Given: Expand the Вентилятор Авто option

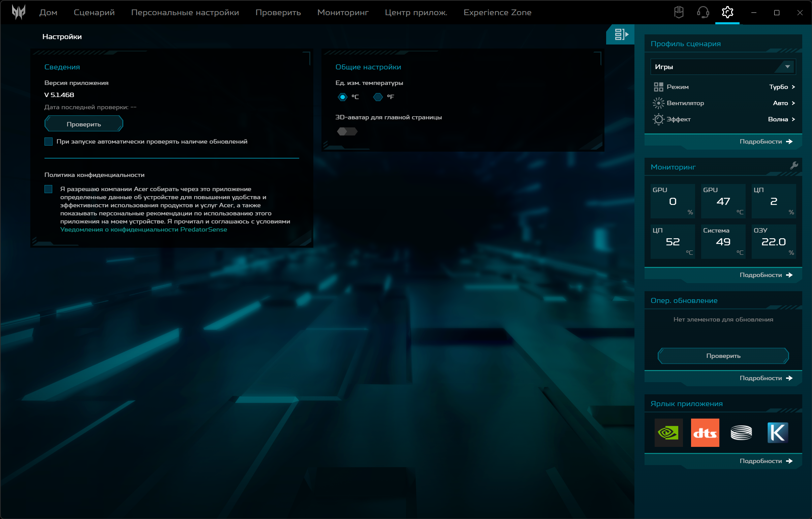Looking at the screenshot, I should (x=784, y=103).
